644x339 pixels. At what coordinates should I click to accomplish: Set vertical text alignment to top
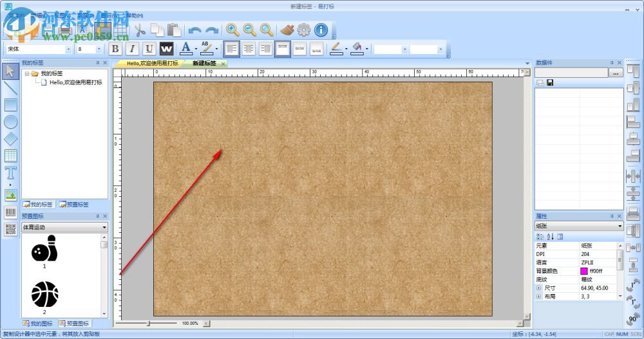coord(283,49)
